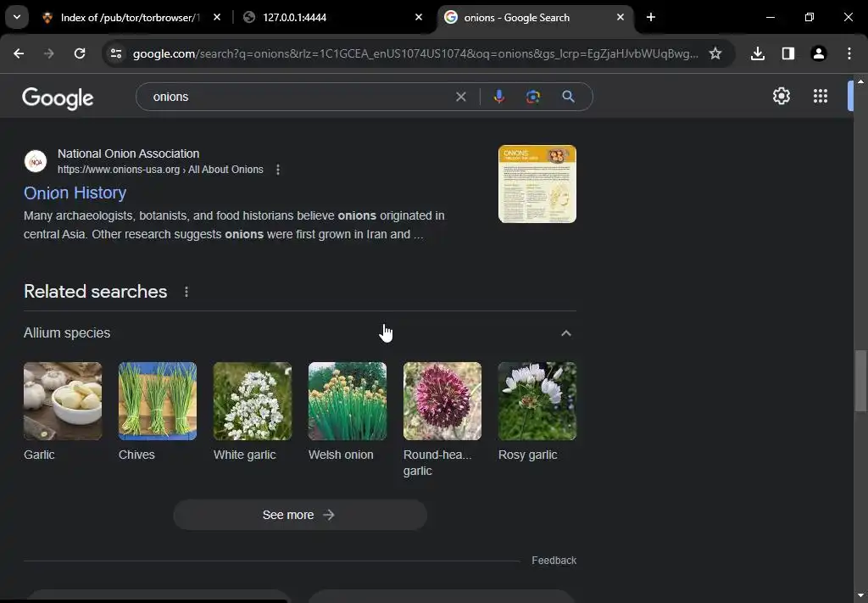Open the Onion History link
This screenshot has height=603, width=868.
click(x=75, y=193)
